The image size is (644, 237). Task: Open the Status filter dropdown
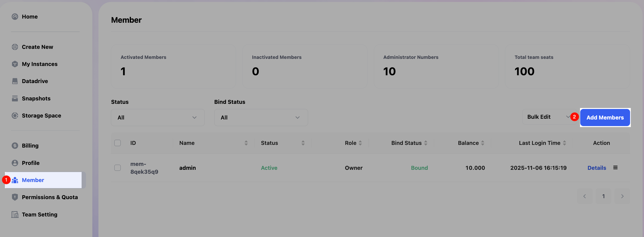pos(158,118)
